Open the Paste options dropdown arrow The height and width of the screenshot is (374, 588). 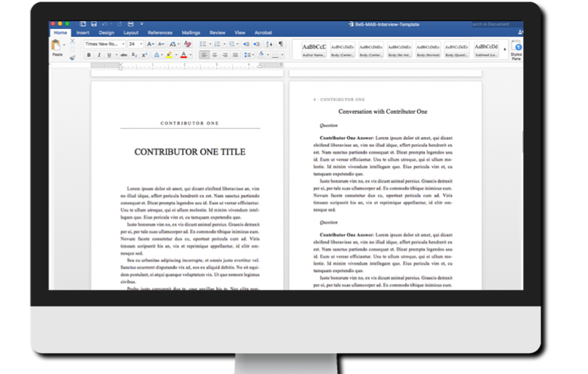(64, 45)
